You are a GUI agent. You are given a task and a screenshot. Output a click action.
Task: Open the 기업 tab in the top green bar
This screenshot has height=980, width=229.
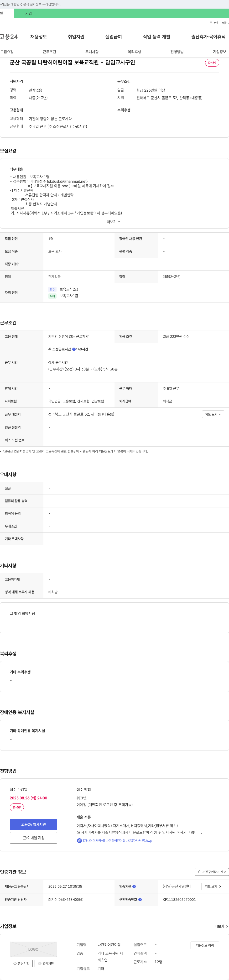[x=29, y=13]
